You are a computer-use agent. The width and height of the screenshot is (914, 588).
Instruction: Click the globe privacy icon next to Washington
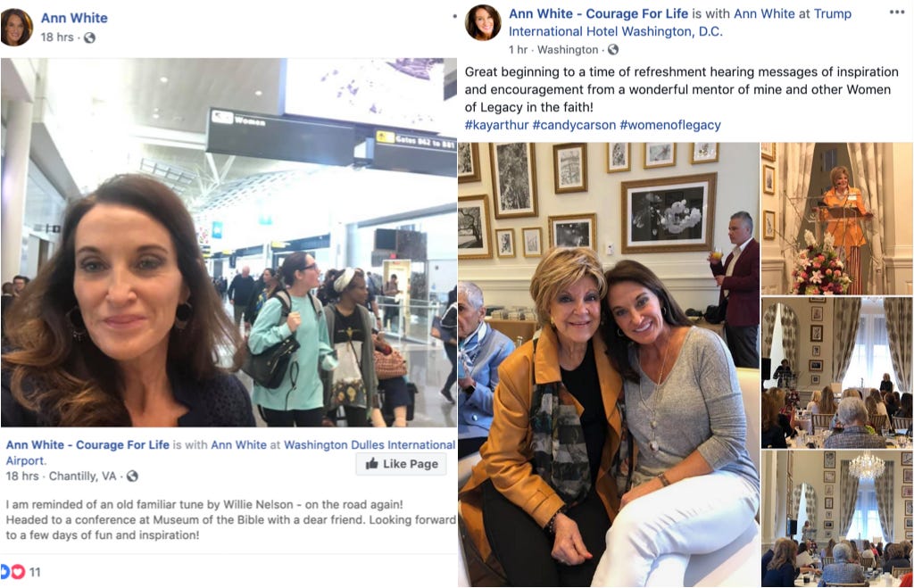(612, 50)
